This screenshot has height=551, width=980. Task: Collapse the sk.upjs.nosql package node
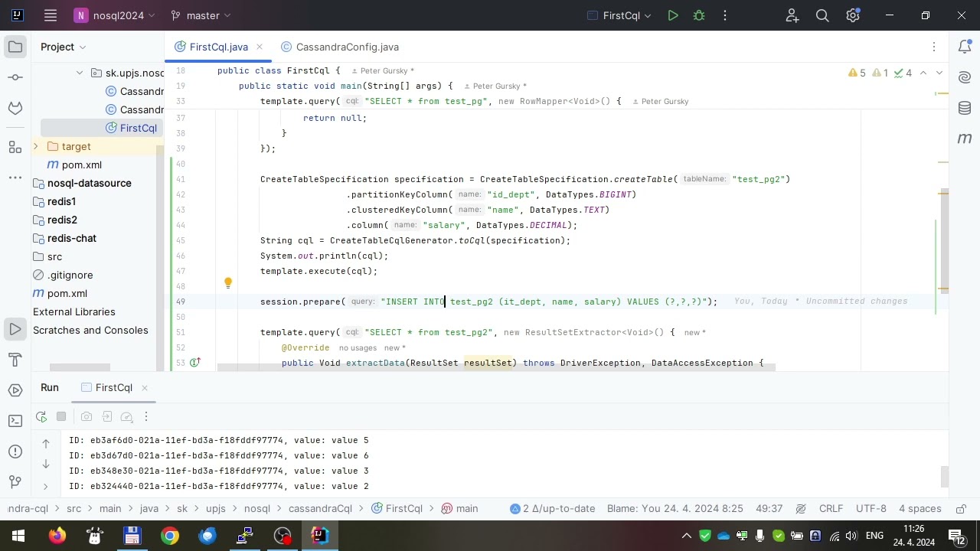pos(80,73)
